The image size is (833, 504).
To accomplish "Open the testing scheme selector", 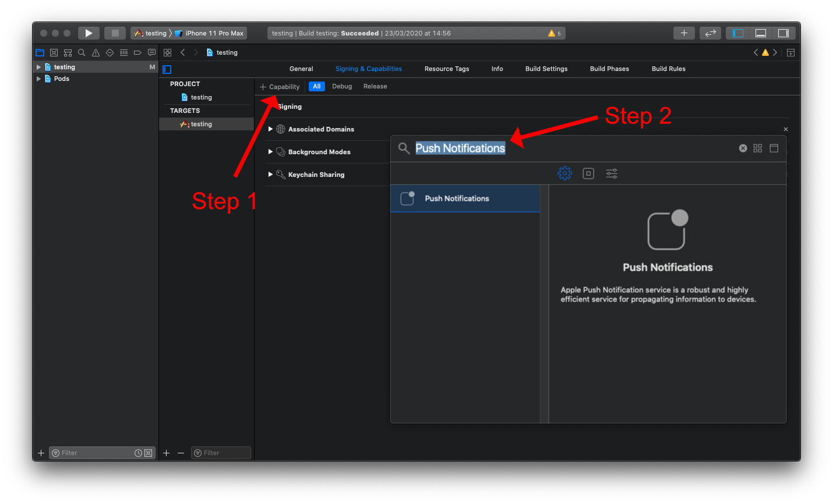I will 150,33.
